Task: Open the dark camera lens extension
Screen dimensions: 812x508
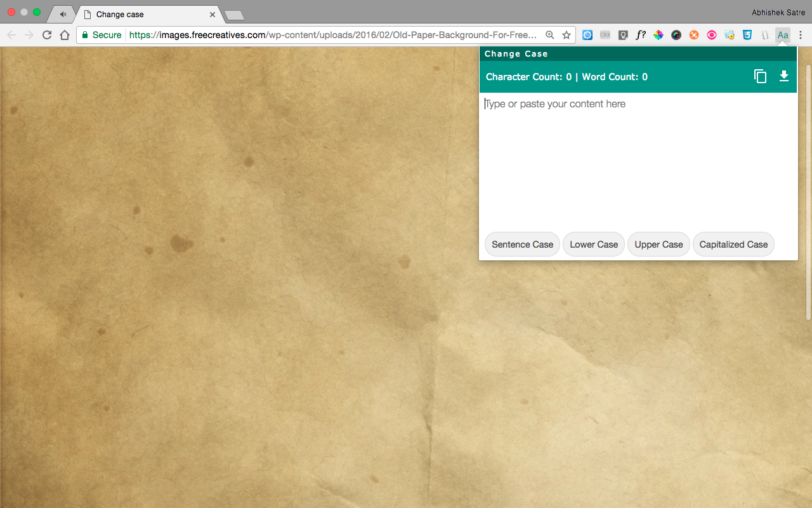Action: (676, 35)
